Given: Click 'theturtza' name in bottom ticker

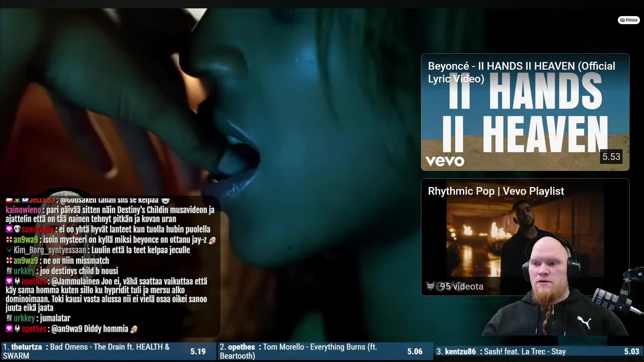Looking at the screenshot, I should [26, 347].
